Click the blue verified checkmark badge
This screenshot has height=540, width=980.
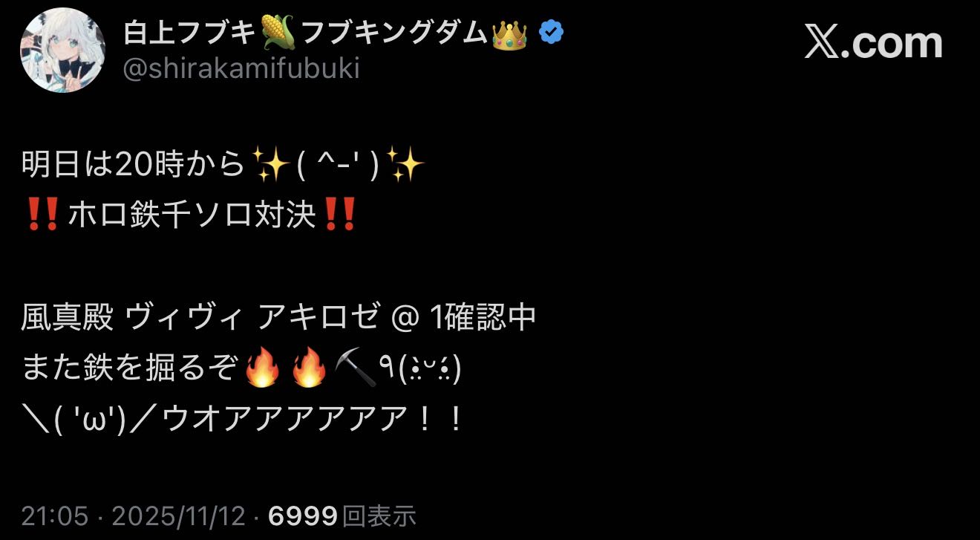click(551, 33)
